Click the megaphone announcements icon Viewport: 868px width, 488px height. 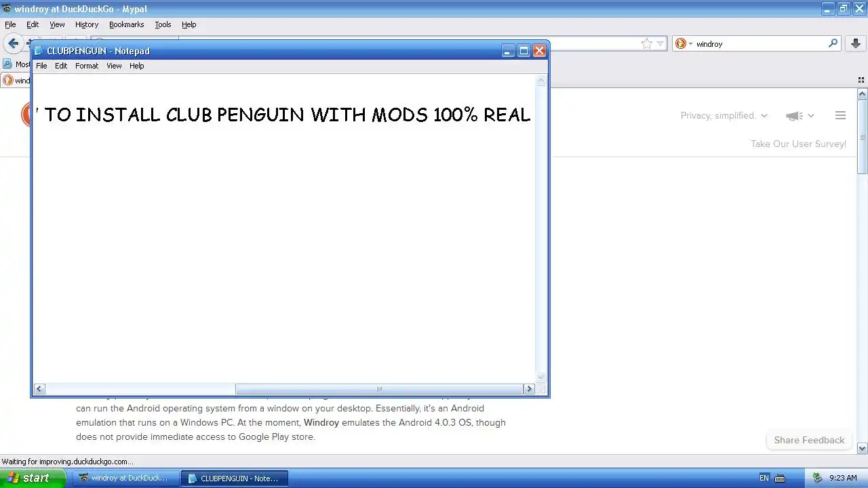[x=794, y=116]
